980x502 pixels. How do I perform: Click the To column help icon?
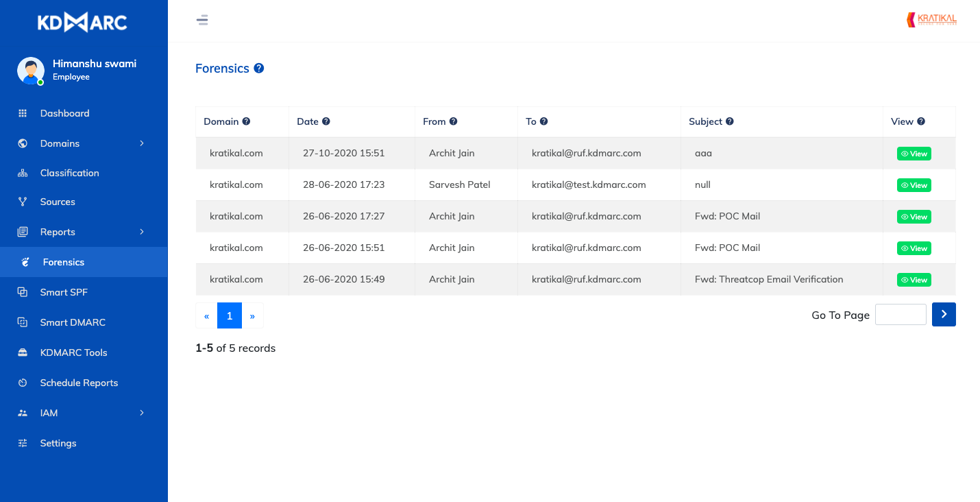pyautogui.click(x=543, y=121)
